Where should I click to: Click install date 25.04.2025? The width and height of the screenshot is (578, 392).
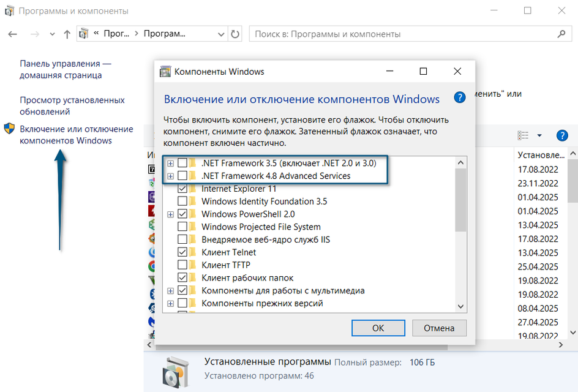tap(538, 266)
